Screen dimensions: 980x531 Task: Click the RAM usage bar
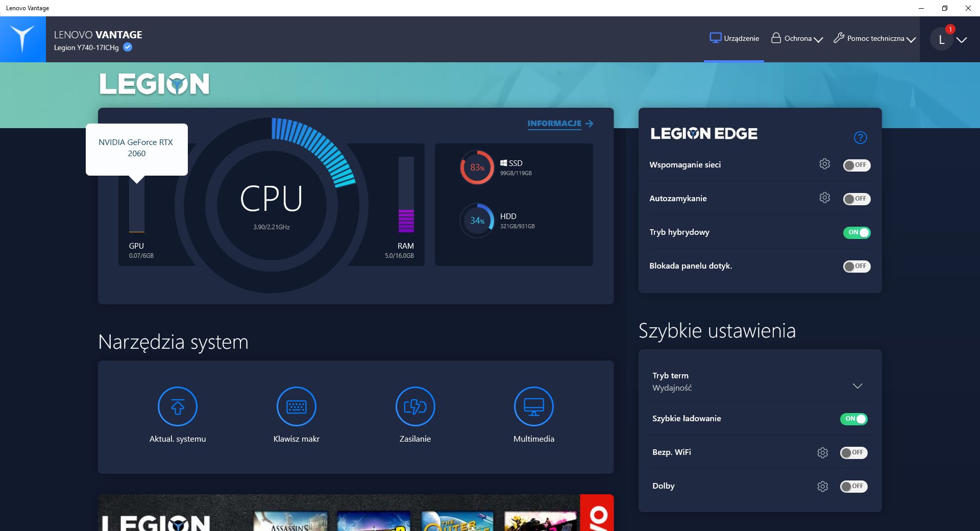click(406, 195)
